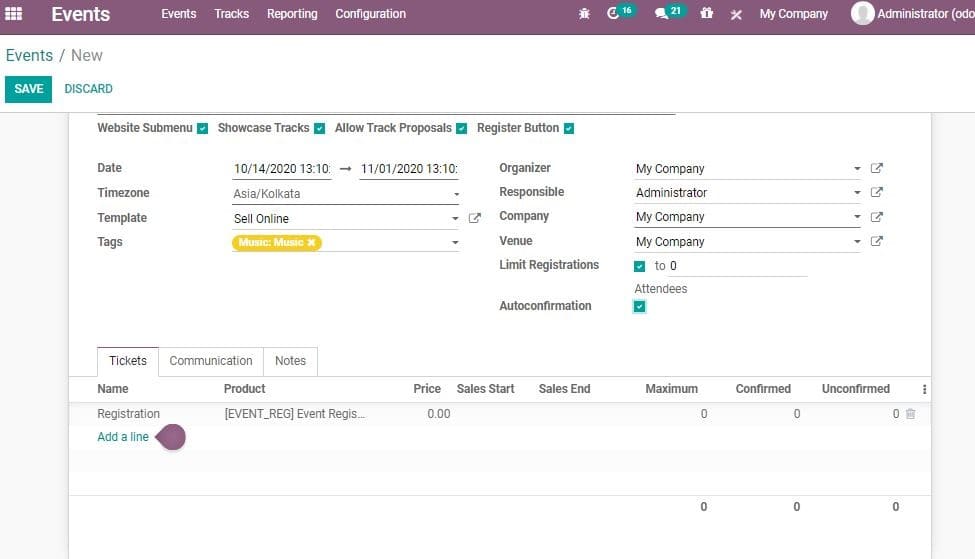Click the [EVENT_REG] Event Regis... product cell
This screenshot has height=559, width=975.
[x=295, y=414]
